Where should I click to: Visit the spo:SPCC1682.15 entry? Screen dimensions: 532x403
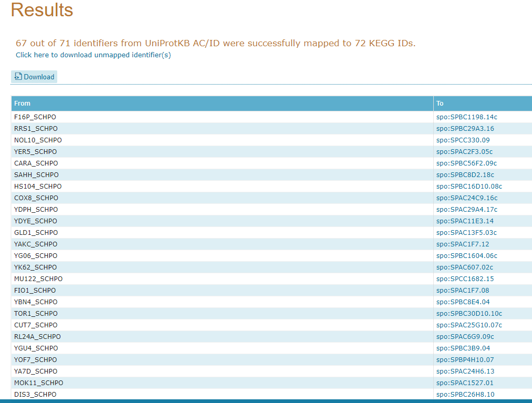coord(465,279)
